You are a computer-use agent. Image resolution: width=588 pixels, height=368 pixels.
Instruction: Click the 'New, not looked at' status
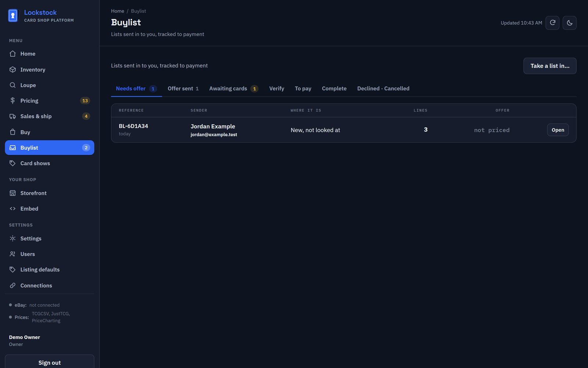(315, 130)
